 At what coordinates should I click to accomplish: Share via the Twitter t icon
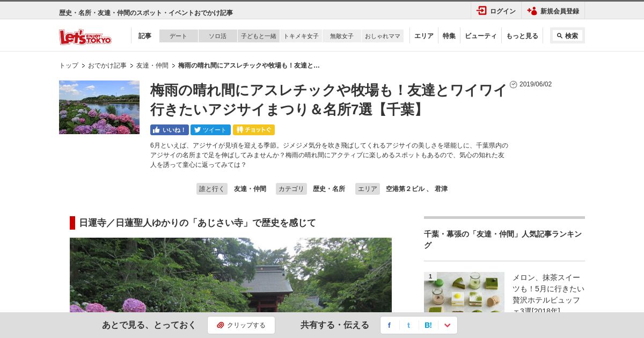pyautogui.click(x=408, y=325)
